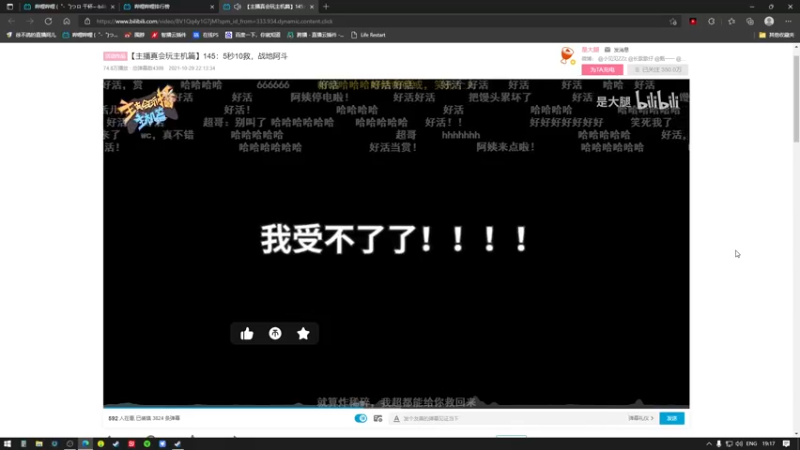Screen dimensions: 800x450
Task: Click the ENG language indicator
Action: pos(752,444)
